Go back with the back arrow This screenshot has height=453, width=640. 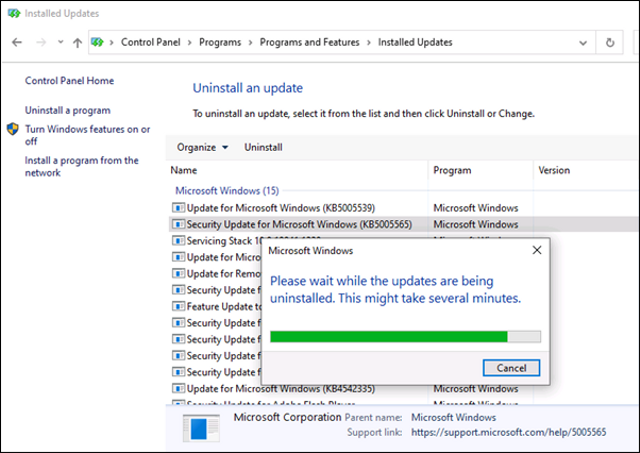(17, 42)
